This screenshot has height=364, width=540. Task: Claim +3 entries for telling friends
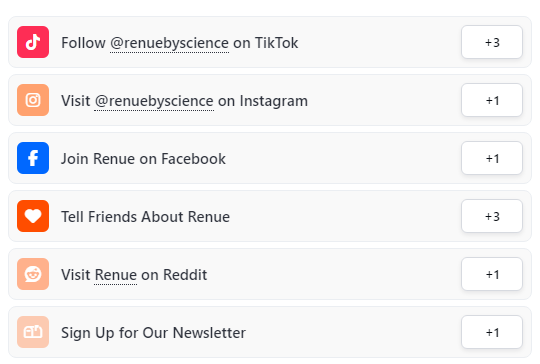click(492, 216)
